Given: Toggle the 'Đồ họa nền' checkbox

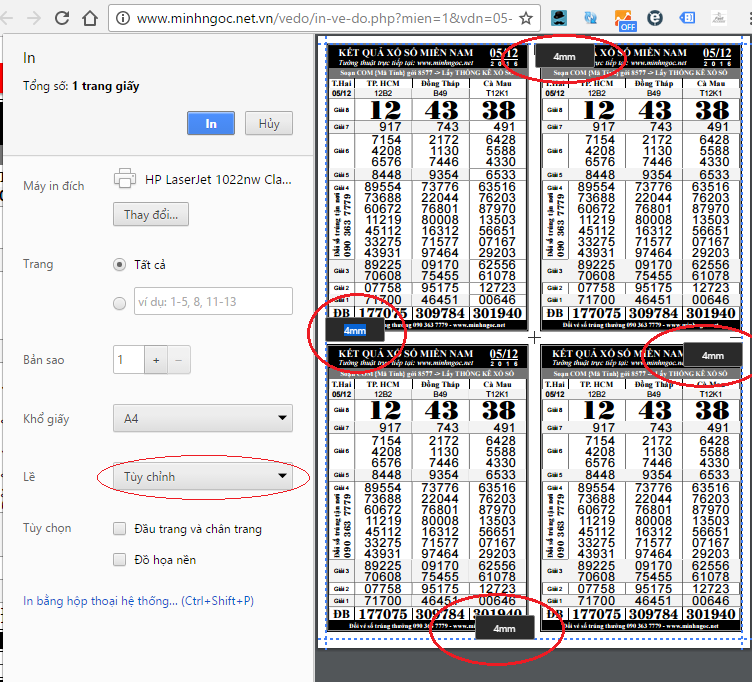Looking at the screenshot, I should pyautogui.click(x=120, y=559).
